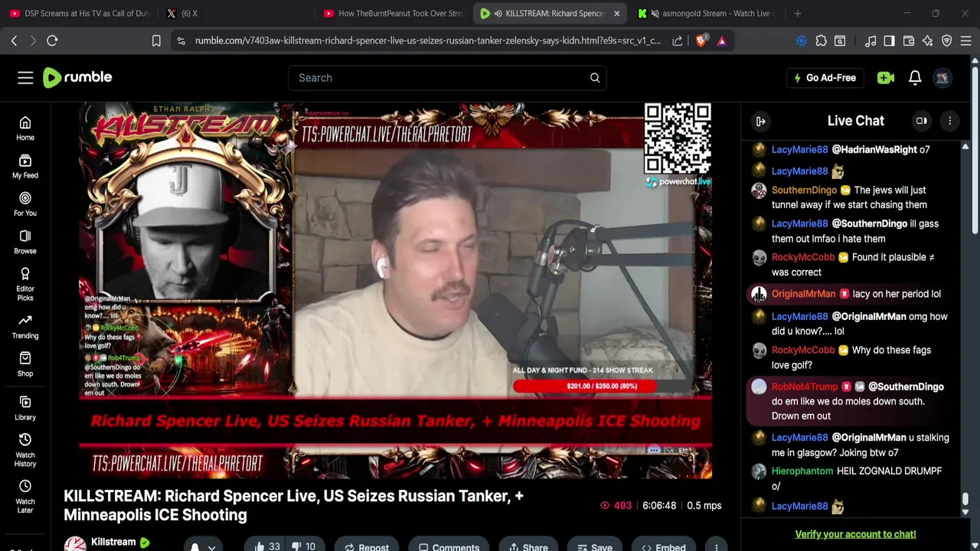
Task: Open the Live Chat three-dot options menu
Action: [950, 121]
